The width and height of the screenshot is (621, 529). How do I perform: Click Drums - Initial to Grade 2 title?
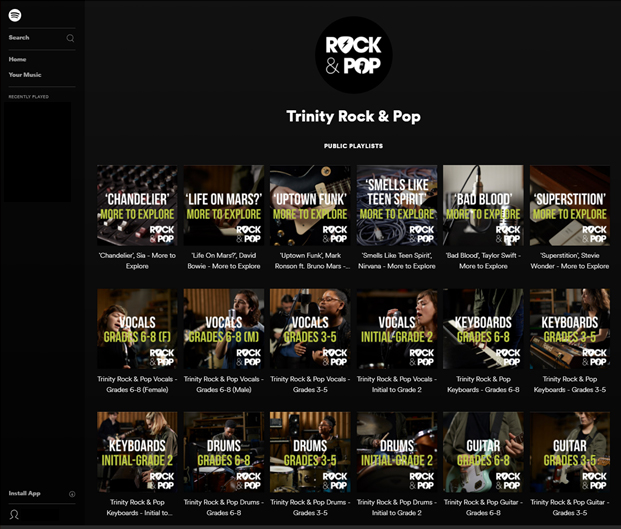pos(397,507)
